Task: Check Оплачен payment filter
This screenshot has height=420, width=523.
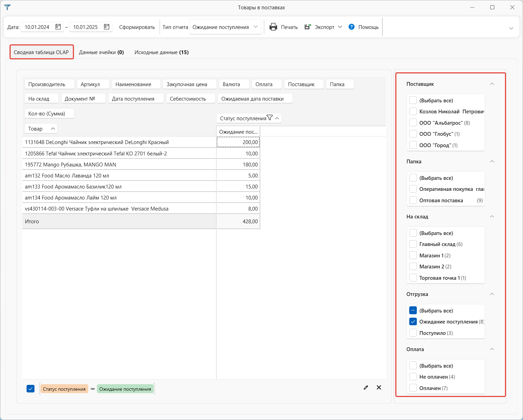Action: point(413,388)
